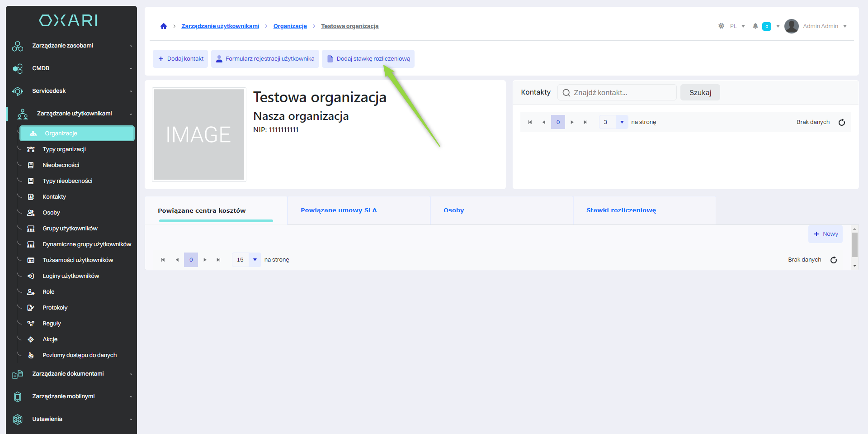Follow the Organizacje breadcrumb link

click(x=290, y=26)
